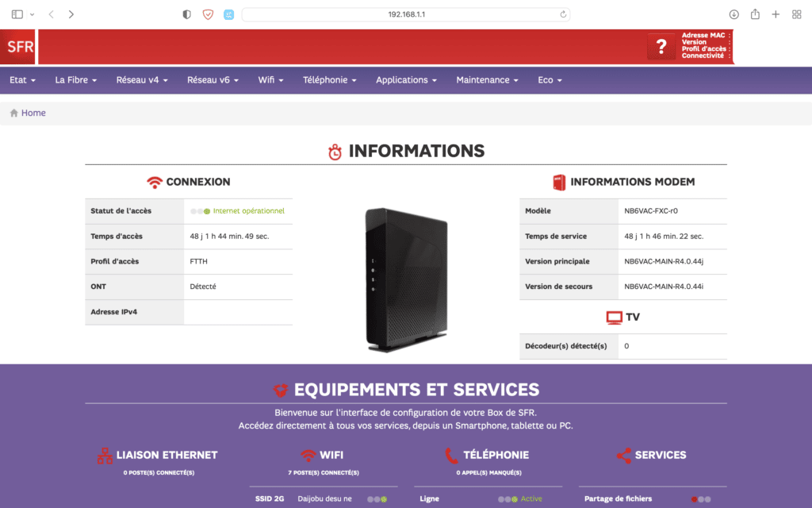Click the SSID 2G status indicator dots

[377, 499]
